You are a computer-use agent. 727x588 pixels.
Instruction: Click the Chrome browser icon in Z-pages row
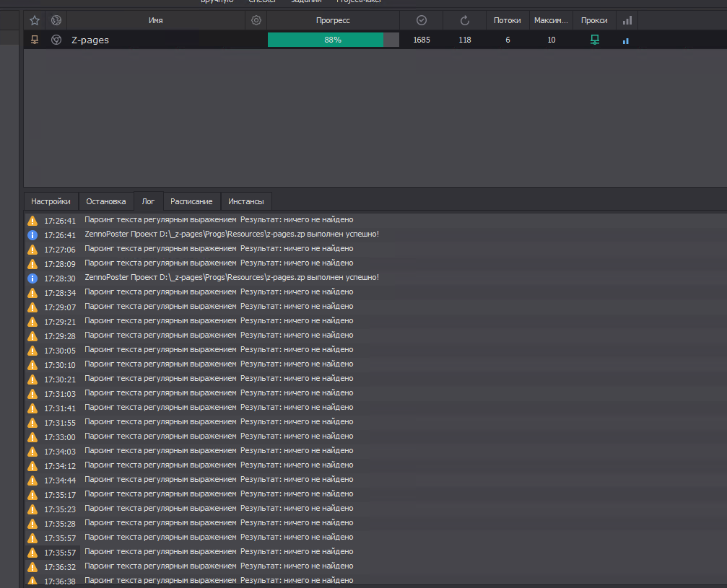[56, 40]
